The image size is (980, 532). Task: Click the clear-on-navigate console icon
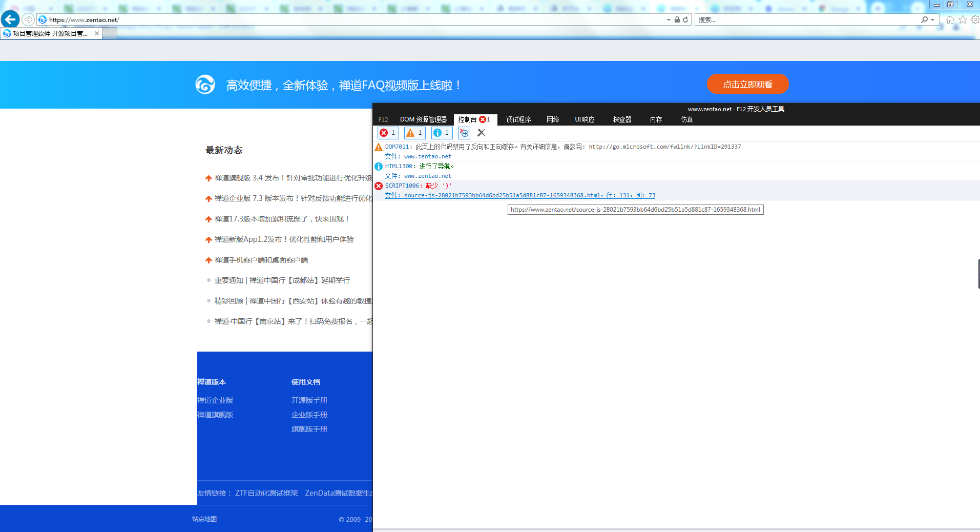[464, 133]
